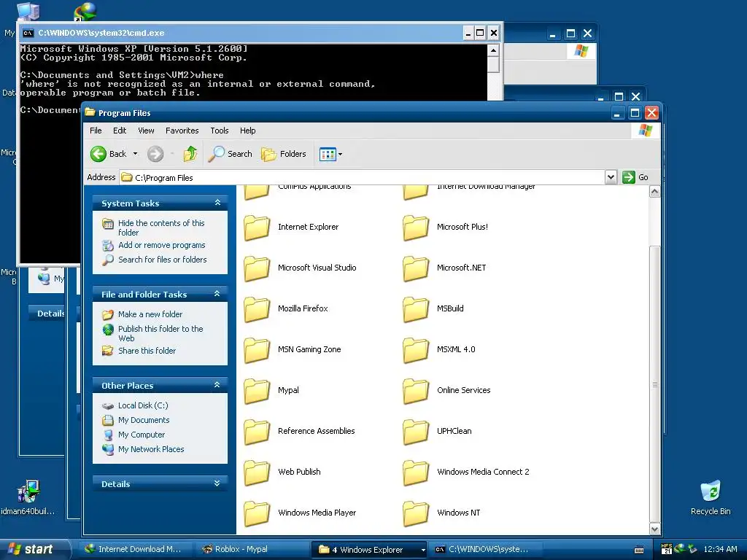This screenshot has height=560, width=747.
Task: Select the Microsoft Plus! folder icon
Action: [x=416, y=227]
